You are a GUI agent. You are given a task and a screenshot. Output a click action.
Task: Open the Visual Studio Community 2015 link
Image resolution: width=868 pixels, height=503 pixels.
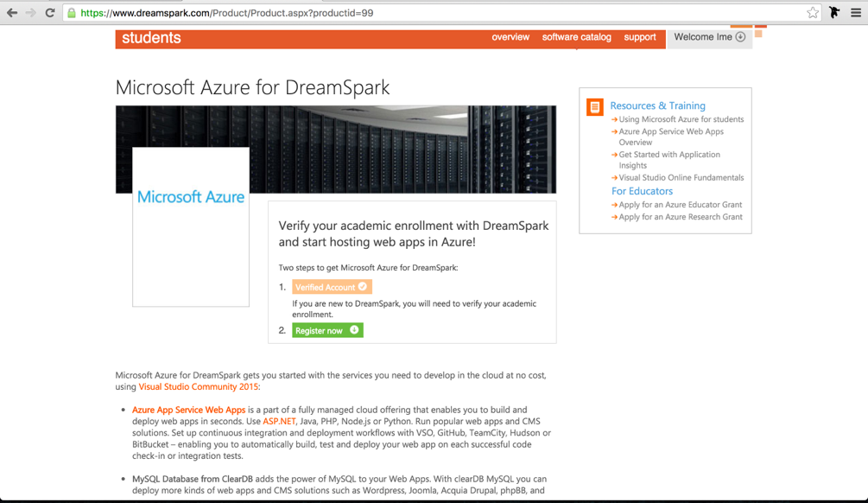199,387
